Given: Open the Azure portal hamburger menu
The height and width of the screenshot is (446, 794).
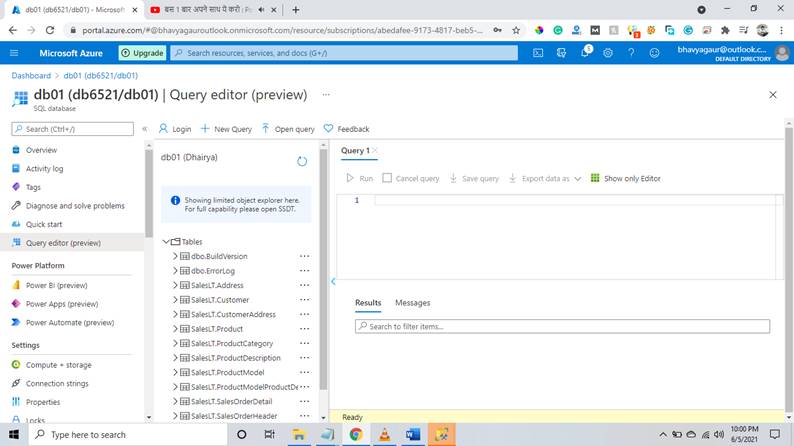Looking at the screenshot, I should coord(14,53).
